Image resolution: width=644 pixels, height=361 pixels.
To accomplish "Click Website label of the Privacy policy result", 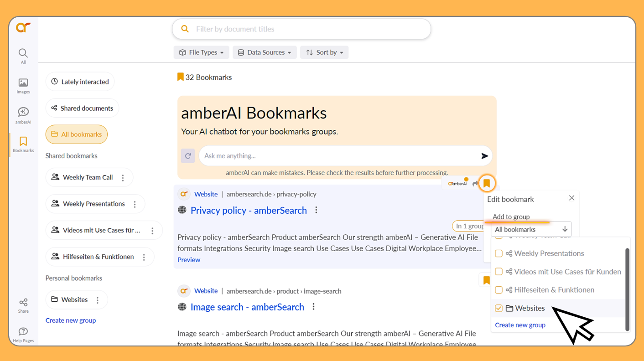I will coord(206,194).
